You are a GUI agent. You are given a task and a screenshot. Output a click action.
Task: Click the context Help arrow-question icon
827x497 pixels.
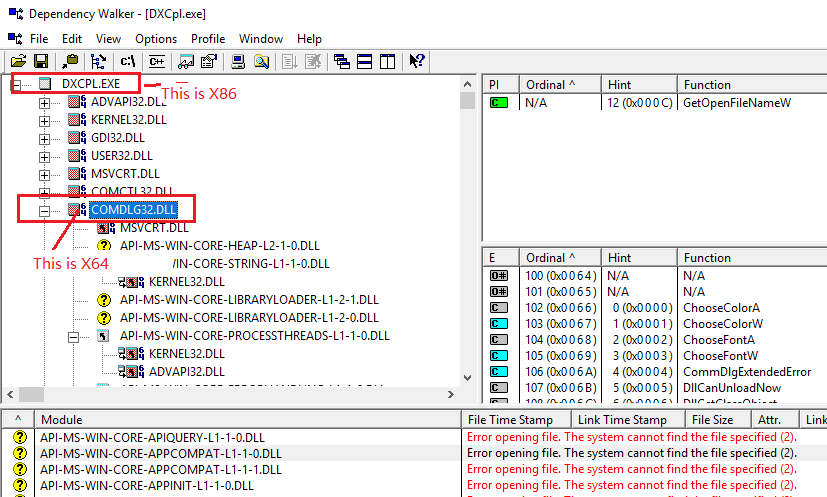[417, 62]
